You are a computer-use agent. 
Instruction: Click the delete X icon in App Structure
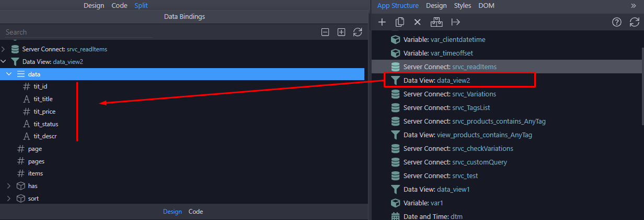(417, 22)
